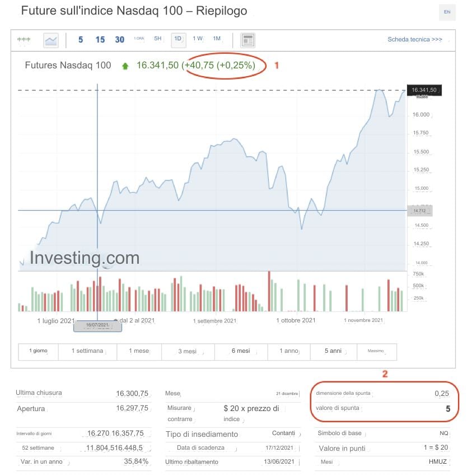Click the 16.341,50 current price label
467x476 pixels.
click(424, 90)
